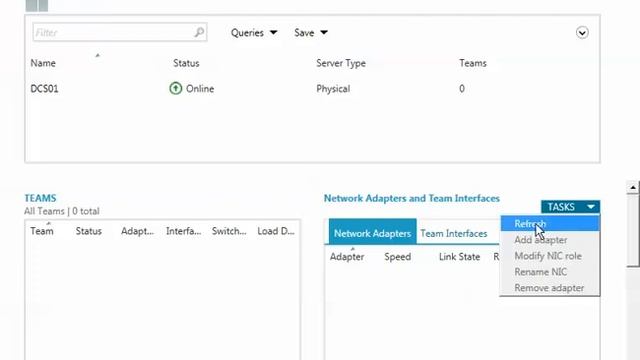Click the Physical server type cell
Image resolution: width=640 pixels, height=360 pixels.
point(333,89)
